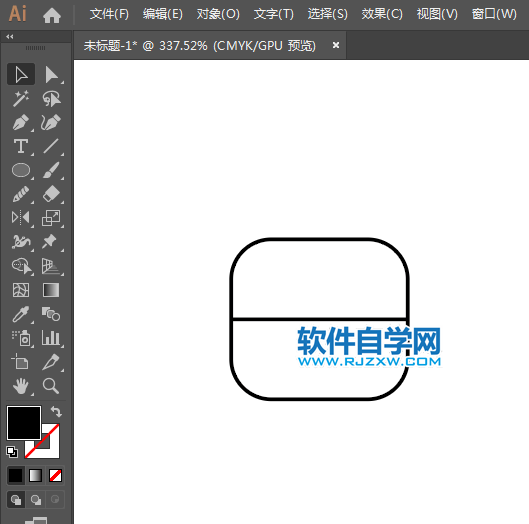The height and width of the screenshot is (524, 529).
Task: Open the 选择(S) menu
Action: [x=328, y=14]
